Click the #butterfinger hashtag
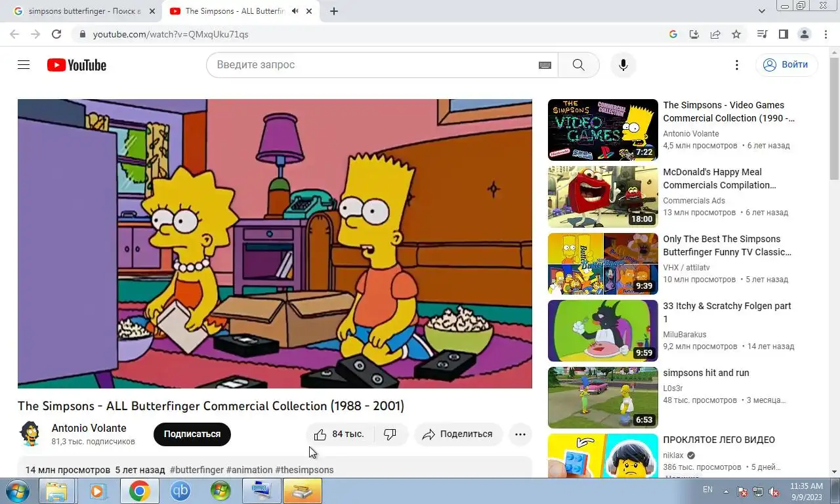 tap(197, 470)
